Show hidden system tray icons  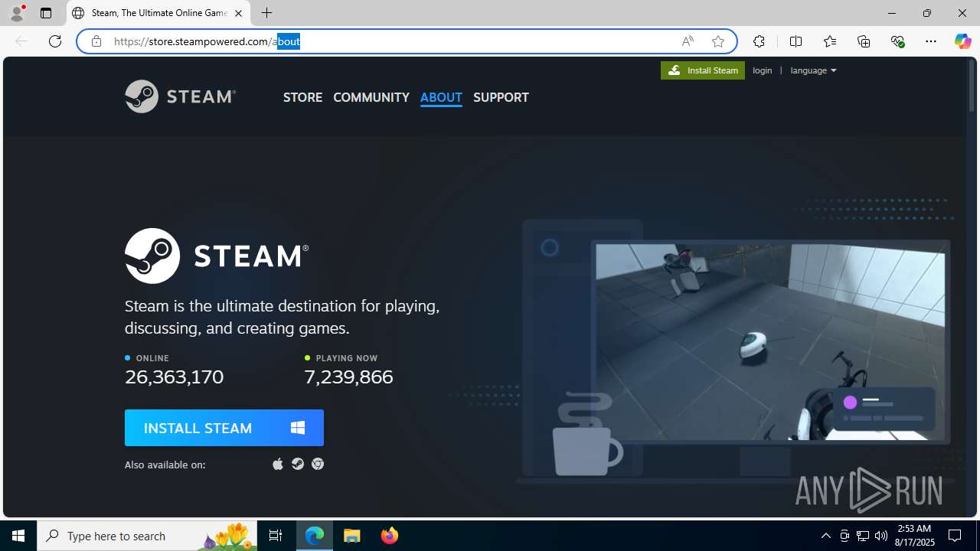coord(825,536)
